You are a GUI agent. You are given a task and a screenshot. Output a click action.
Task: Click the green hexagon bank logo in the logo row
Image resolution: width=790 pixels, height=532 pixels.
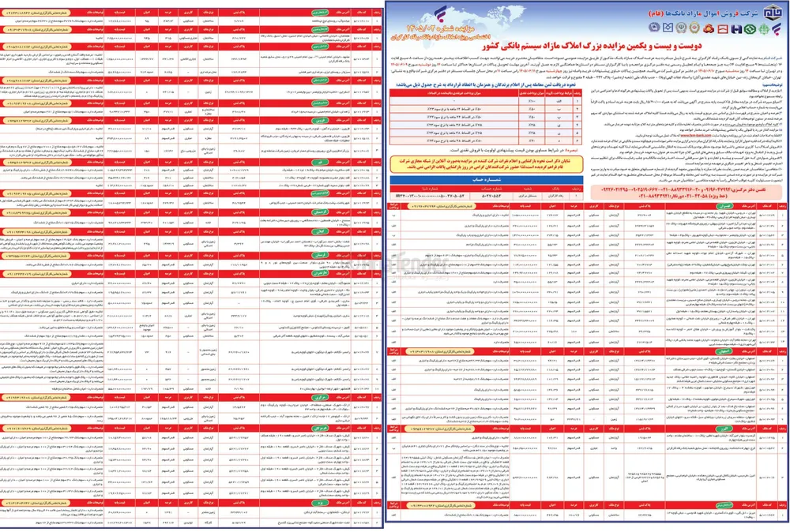pos(750,28)
